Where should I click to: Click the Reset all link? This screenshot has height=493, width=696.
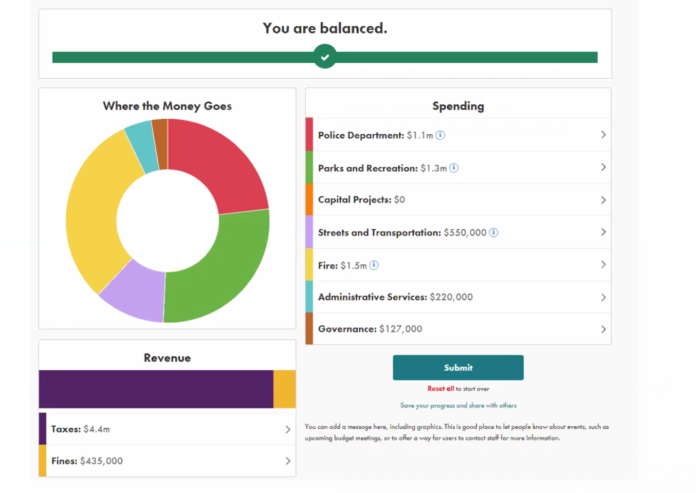[x=441, y=388]
